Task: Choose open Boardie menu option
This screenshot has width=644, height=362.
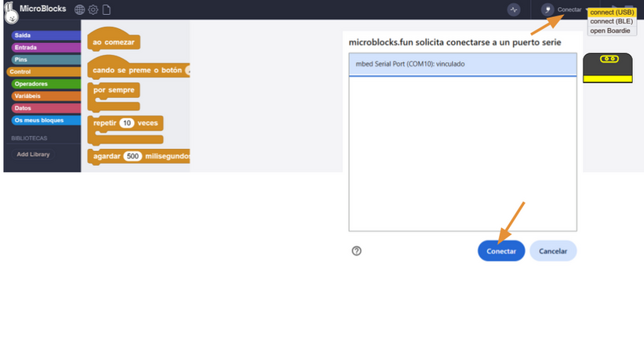Action: click(x=612, y=31)
